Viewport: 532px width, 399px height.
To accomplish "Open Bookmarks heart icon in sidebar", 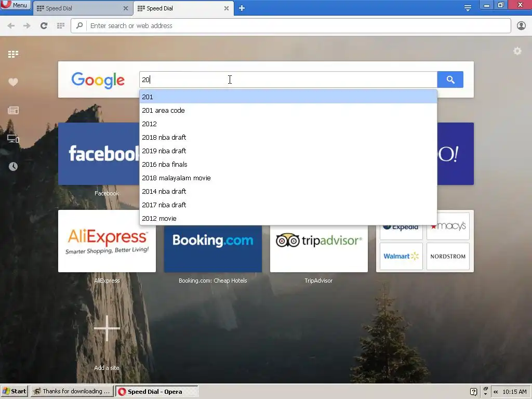I will (x=13, y=82).
